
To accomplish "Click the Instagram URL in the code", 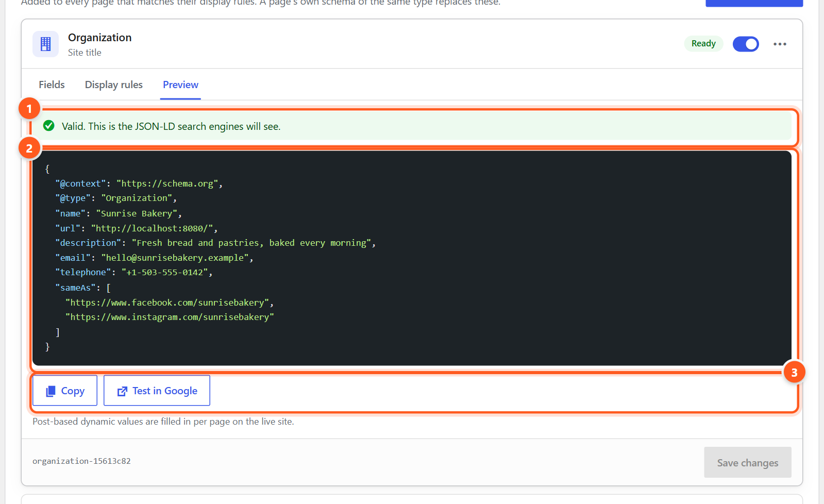I will coord(170,317).
